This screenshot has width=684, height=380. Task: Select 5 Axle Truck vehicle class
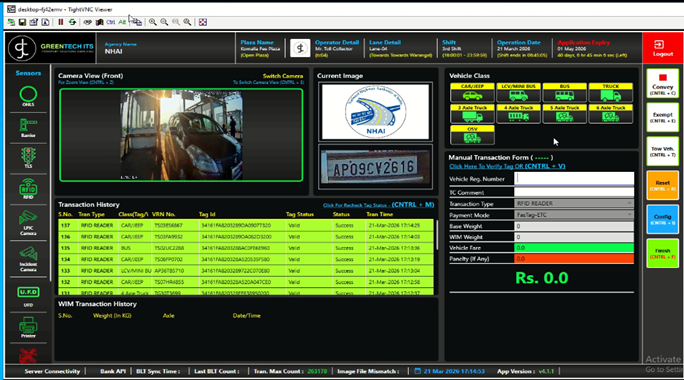click(x=564, y=113)
